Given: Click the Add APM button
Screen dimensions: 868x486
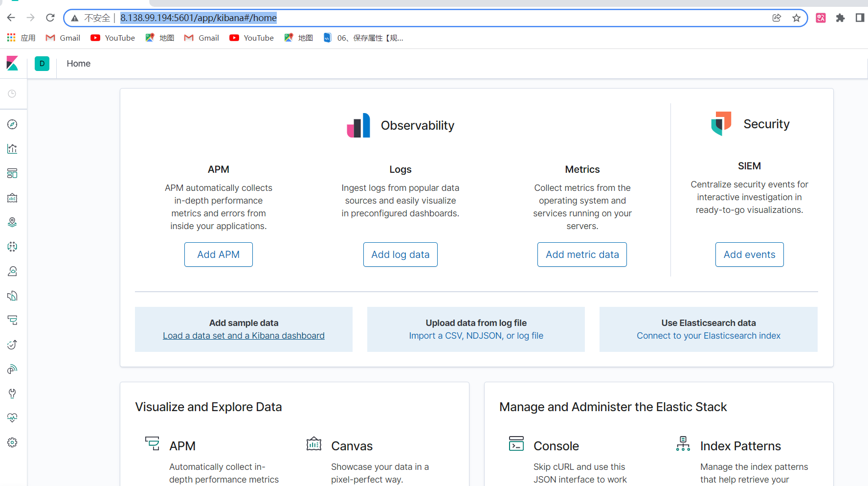Looking at the screenshot, I should coord(219,255).
